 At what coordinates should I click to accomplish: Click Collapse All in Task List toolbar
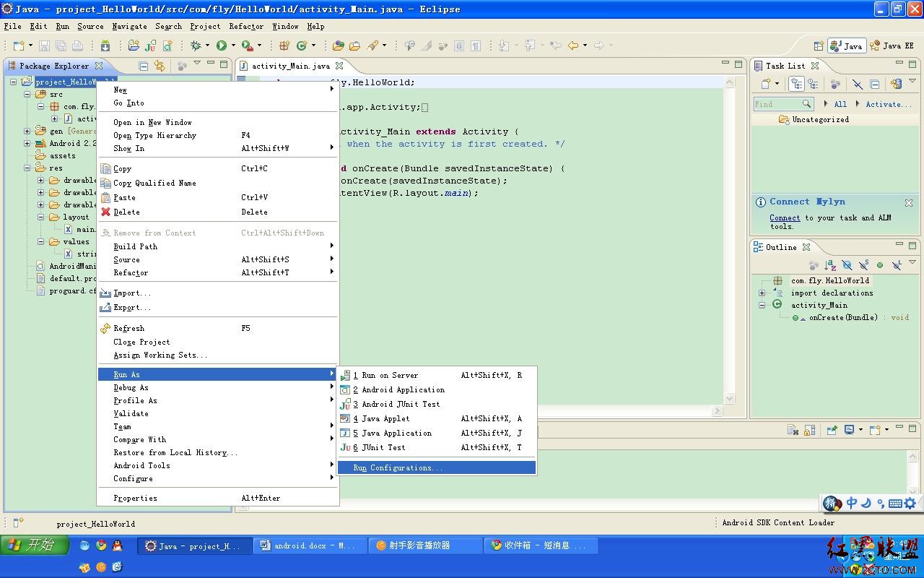[x=874, y=85]
